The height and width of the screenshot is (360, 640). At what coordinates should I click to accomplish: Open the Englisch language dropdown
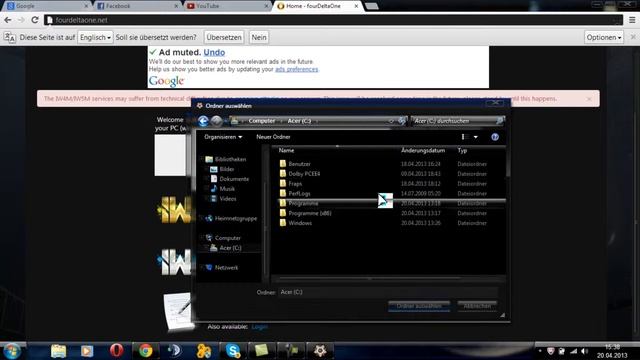(95, 38)
